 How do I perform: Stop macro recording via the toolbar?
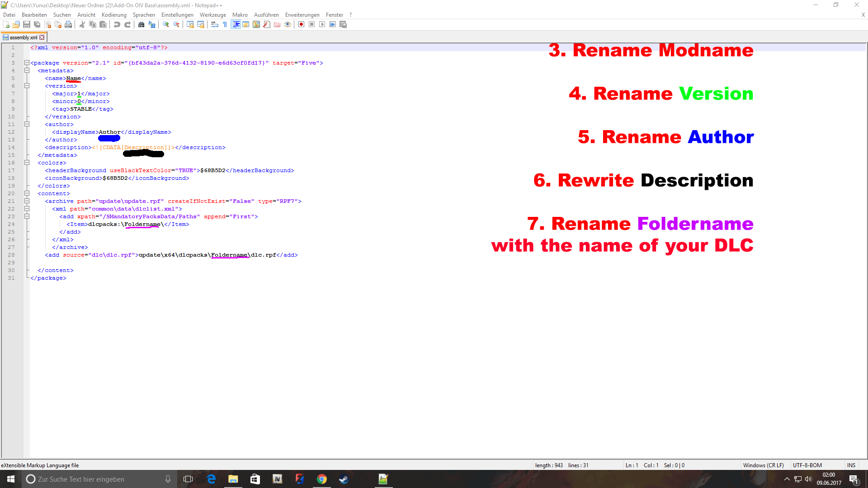(x=311, y=24)
